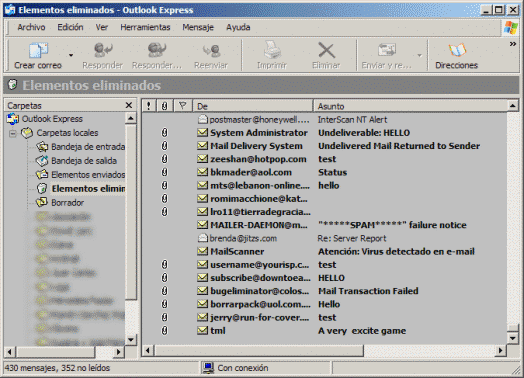Image resolution: width=524 pixels, height=378 pixels.
Task: Sort by flag column header
Action: [182, 106]
